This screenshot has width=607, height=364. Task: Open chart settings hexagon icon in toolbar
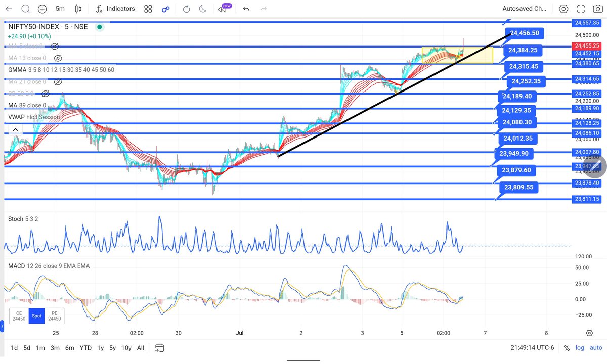(x=563, y=9)
